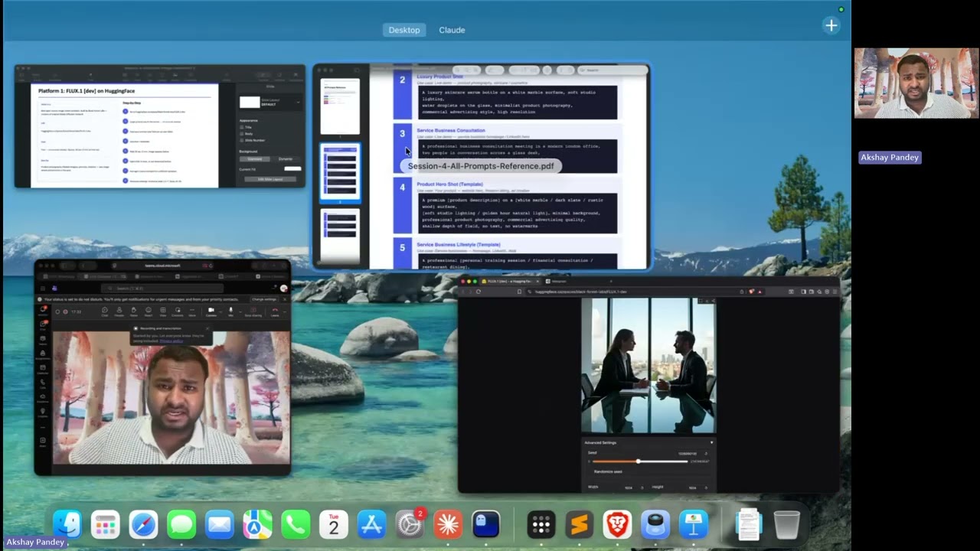Switch to the Desktop space
980x551 pixels.
(x=404, y=30)
